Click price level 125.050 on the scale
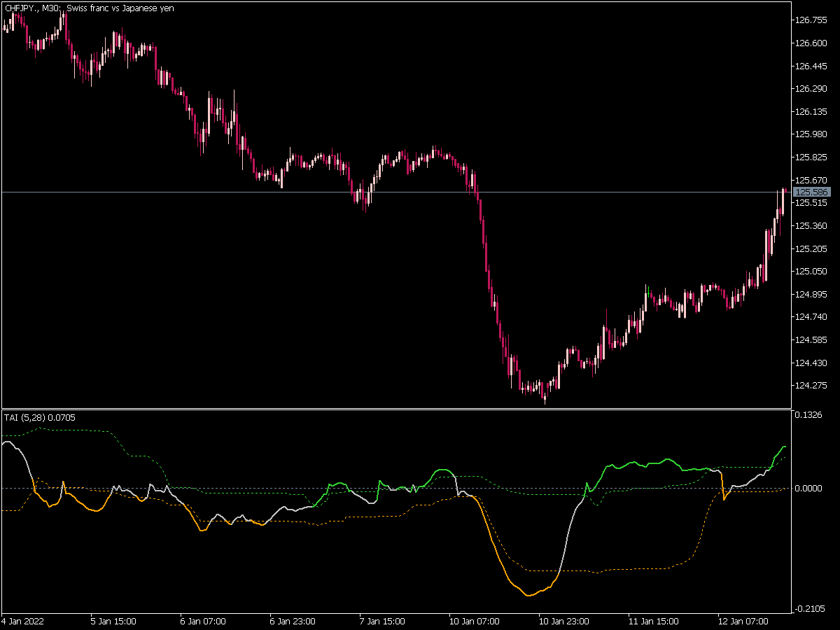840x630 pixels. 812,272
